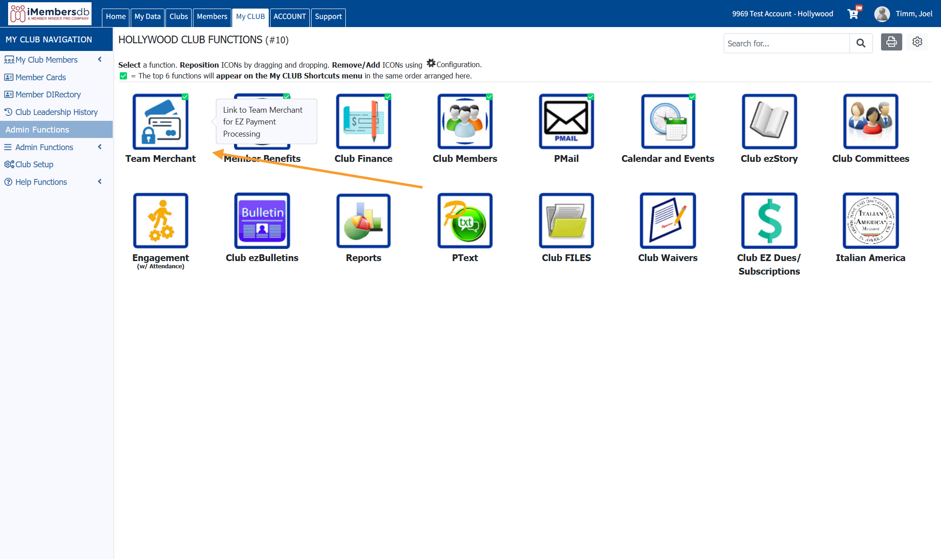The height and width of the screenshot is (560, 941).
Task: Open Member DIRectory in sidebar
Action: (x=48, y=95)
